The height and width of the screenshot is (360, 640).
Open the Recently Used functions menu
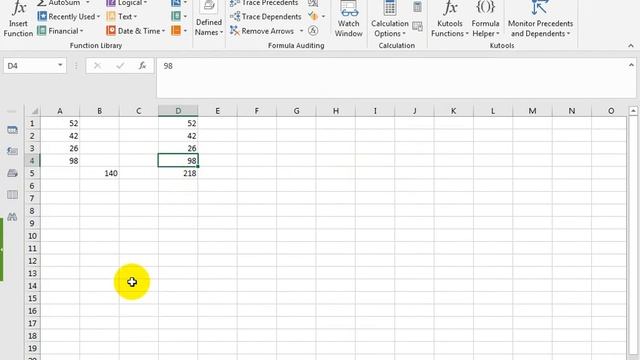(x=69, y=17)
